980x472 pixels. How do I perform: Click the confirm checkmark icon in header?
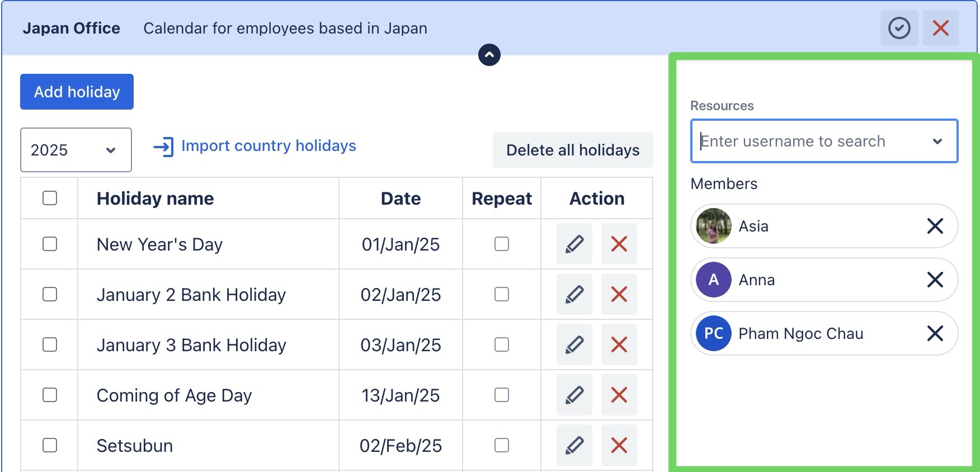(x=899, y=28)
